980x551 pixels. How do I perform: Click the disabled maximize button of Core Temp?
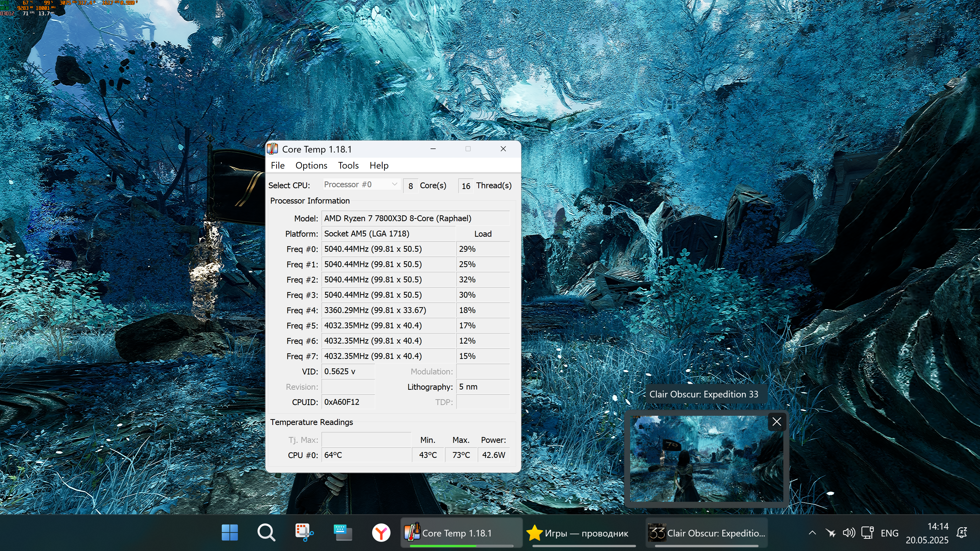point(468,149)
